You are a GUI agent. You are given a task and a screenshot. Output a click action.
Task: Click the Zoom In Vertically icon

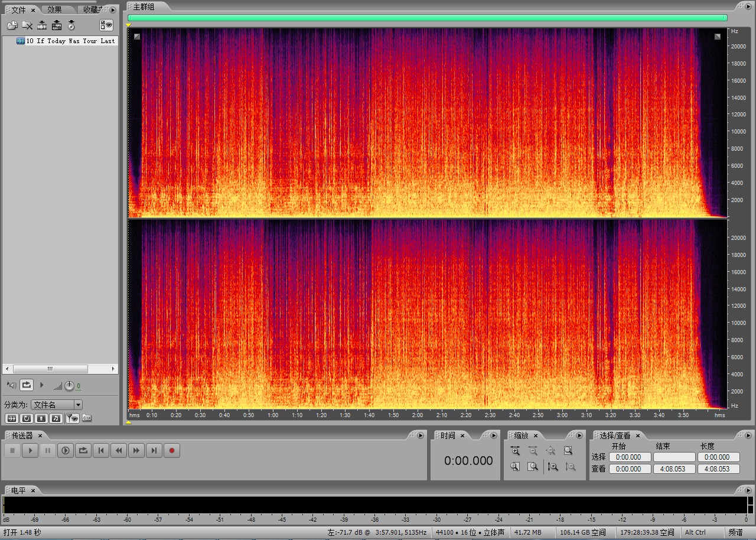coord(553,467)
